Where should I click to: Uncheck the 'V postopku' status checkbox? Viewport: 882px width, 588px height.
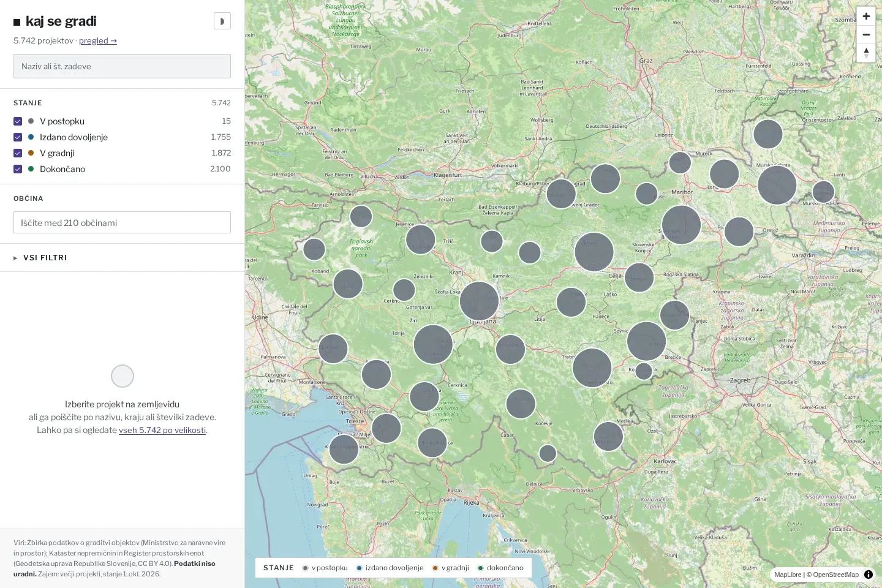point(18,121)
